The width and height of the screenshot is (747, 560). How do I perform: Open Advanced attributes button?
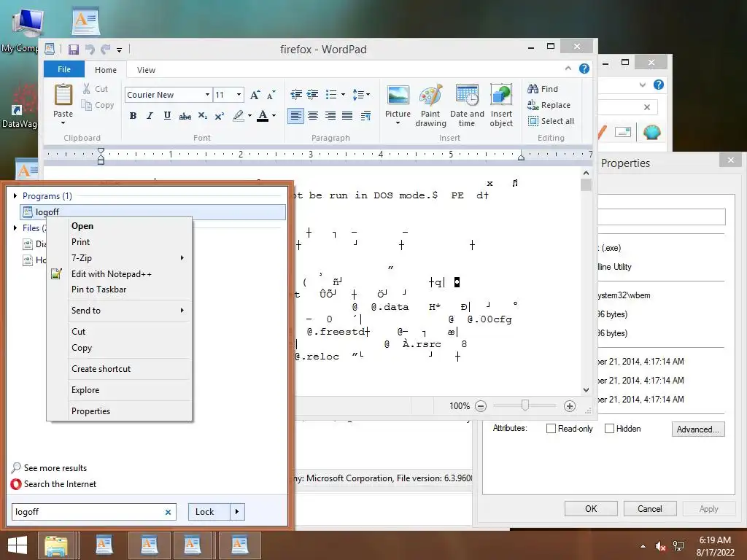698,429
